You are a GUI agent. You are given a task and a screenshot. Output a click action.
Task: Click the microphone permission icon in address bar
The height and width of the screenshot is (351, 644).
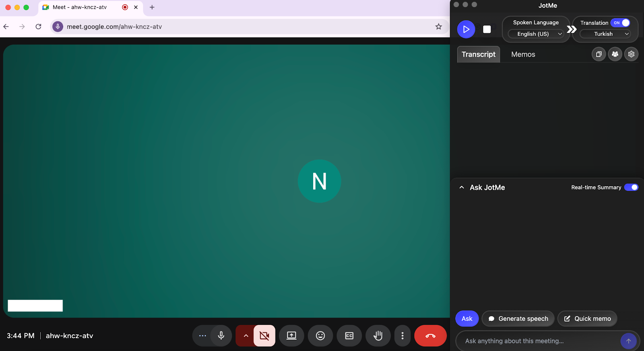58,27
